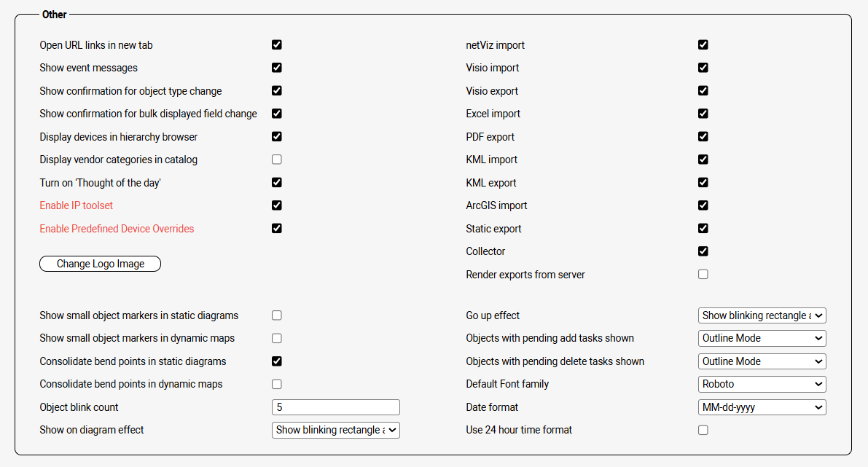The image size is (868, 467).
Task: Enable small object markers in static diagrams
Action: (277, 315)
